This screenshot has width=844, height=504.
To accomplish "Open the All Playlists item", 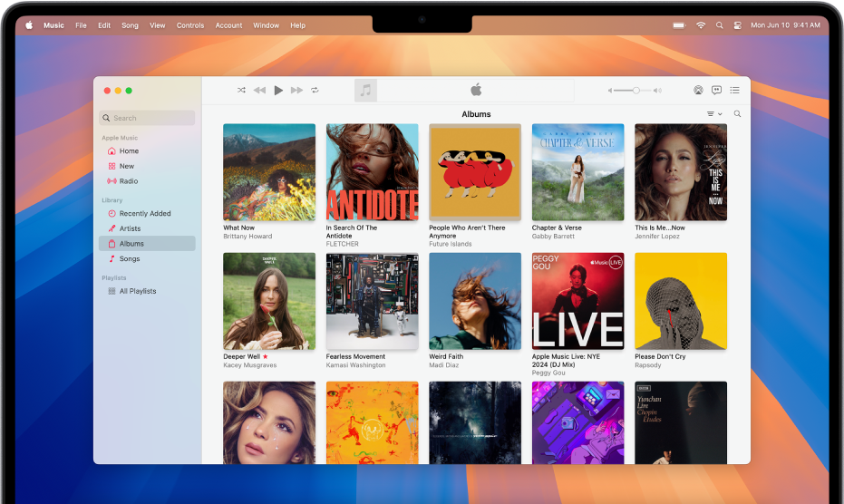I will pos(138,291).
